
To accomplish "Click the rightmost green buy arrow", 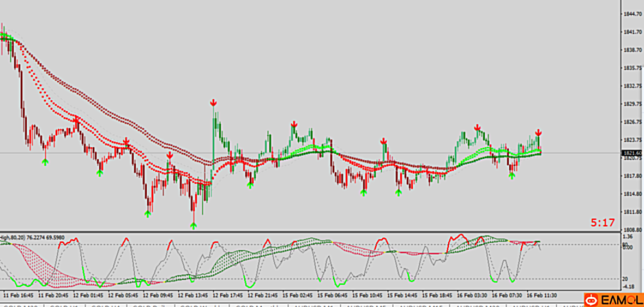I will click(512, 176).
